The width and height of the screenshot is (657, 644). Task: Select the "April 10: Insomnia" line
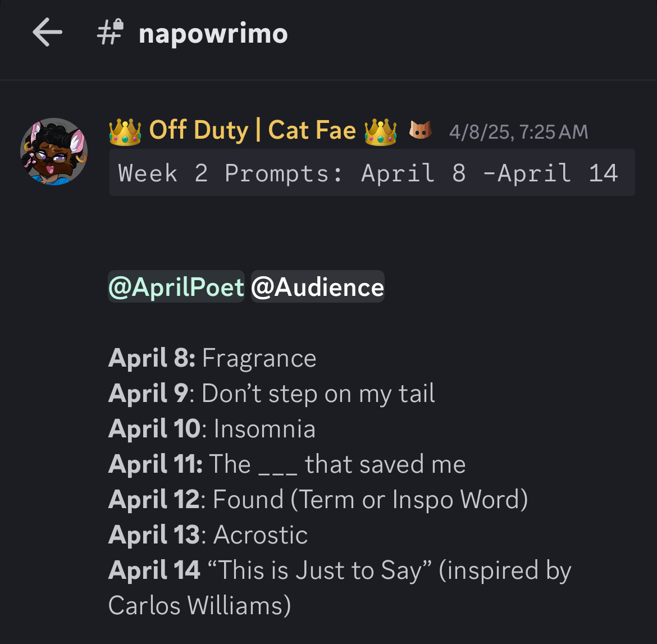212,429
